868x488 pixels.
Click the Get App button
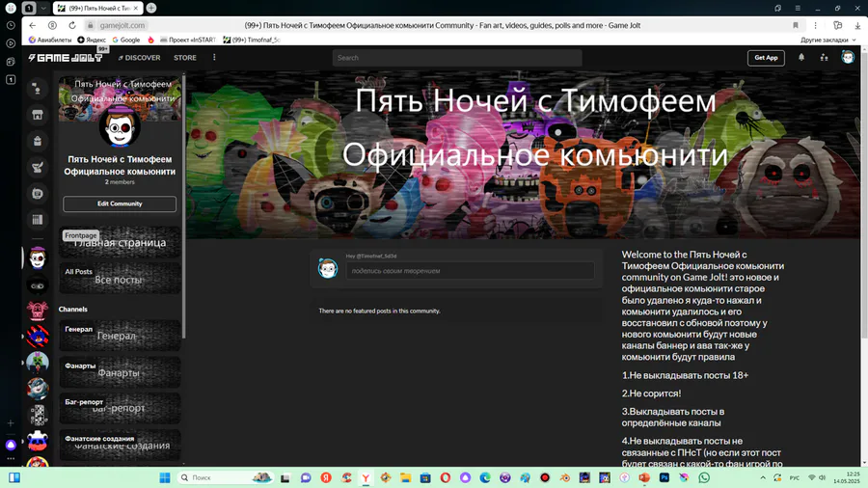[766, 58]
